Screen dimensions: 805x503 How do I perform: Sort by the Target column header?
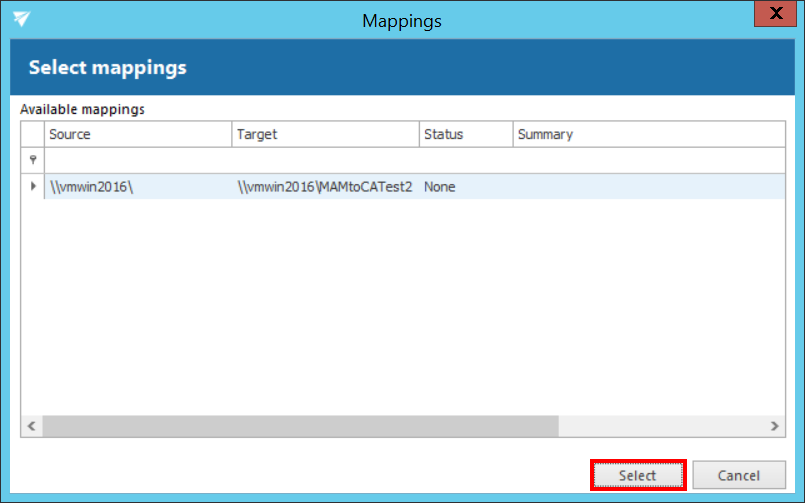pyautogui.click(x=325, y=134)
